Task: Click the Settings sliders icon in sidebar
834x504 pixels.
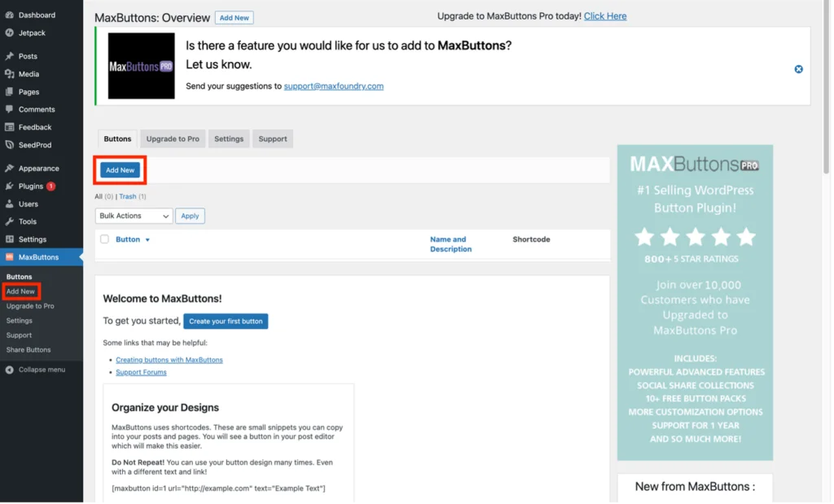Action: pos(9,239)
